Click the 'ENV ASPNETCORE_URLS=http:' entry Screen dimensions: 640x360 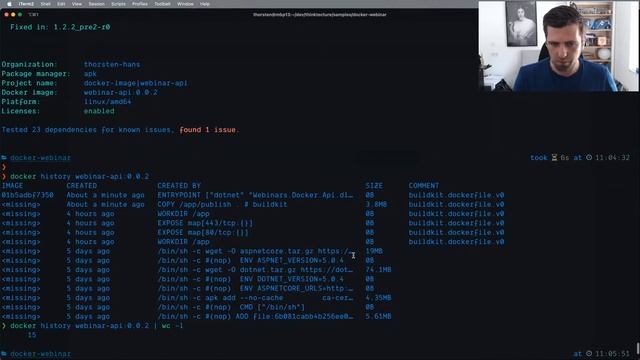(256, 289)
